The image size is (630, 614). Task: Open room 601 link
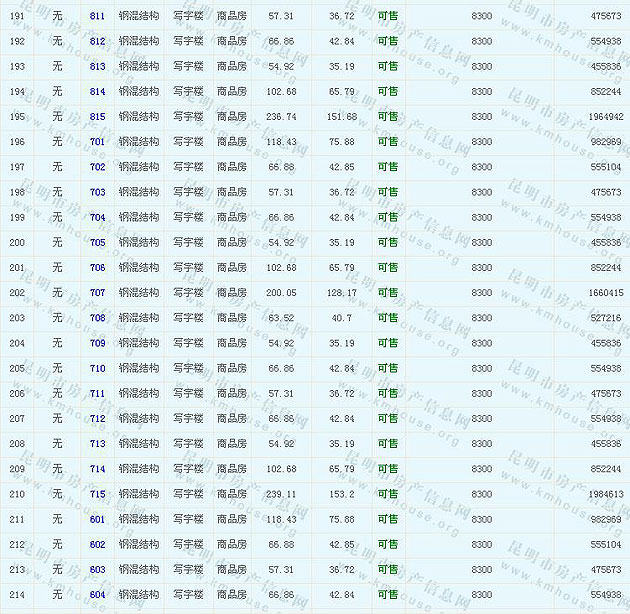pyautogui.click(x=97, y=519)
